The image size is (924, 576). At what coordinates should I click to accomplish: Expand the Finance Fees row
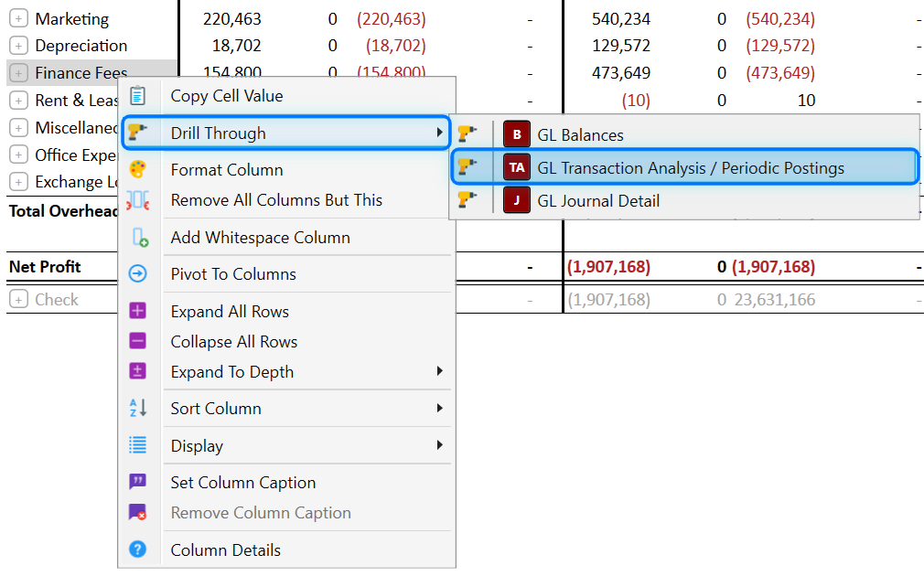pyautogui.click(x=18, y=73)
